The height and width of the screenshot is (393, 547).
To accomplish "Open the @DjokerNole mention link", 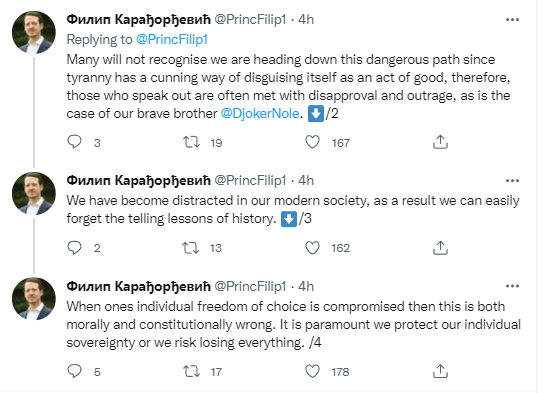I will coord(260,113).
